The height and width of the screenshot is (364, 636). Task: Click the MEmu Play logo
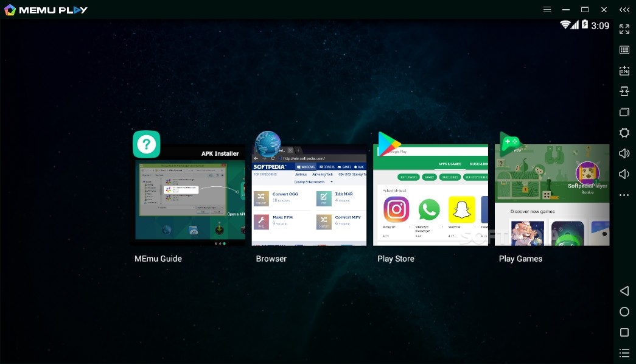pyautogui.click(x=46, y=10)
